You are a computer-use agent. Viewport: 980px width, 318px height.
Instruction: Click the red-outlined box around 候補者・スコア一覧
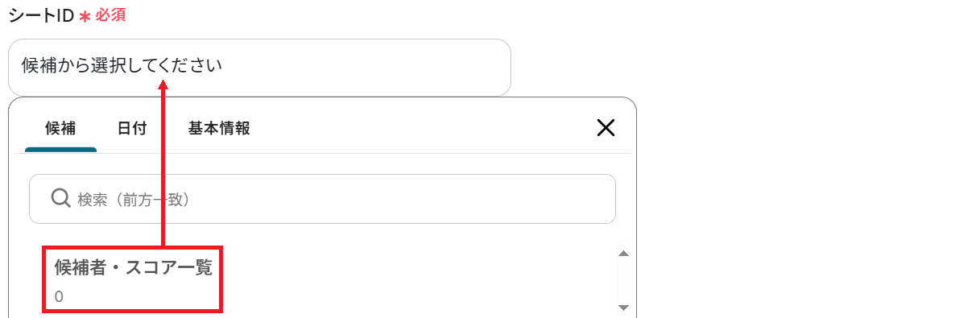pyautogui.click(x=132, y=279)
